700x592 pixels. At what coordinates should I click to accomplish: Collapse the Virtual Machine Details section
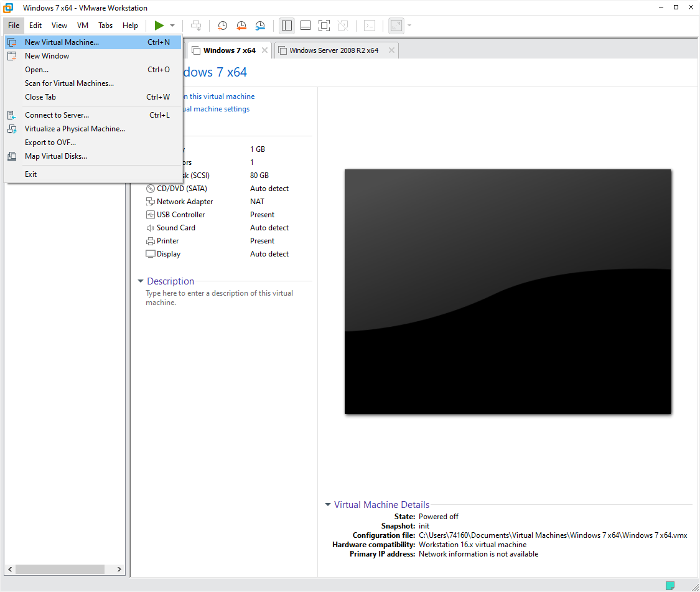328,504
